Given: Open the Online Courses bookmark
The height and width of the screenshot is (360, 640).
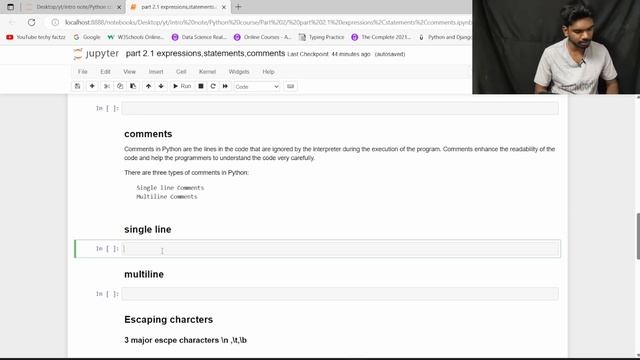Looking at the screenshot, I should click(x=262, y=37).
